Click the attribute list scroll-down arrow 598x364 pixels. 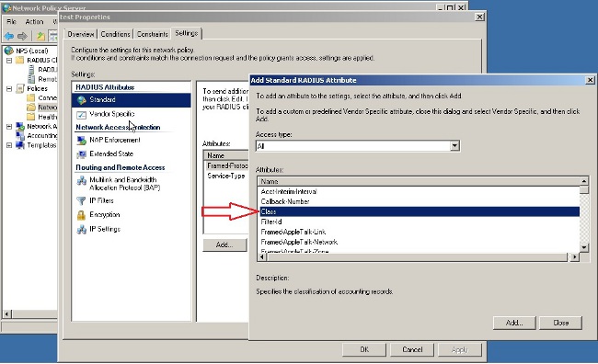584,248
